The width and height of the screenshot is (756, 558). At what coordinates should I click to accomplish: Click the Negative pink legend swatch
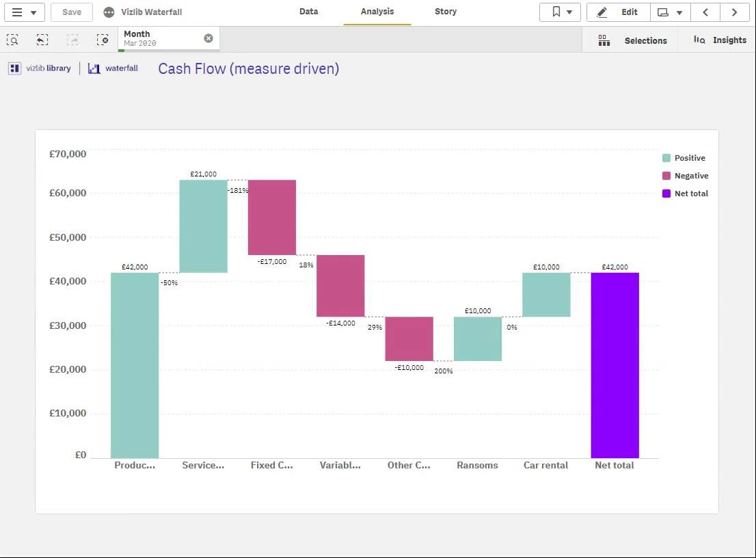pyautogui.click(x=666, y=176)
